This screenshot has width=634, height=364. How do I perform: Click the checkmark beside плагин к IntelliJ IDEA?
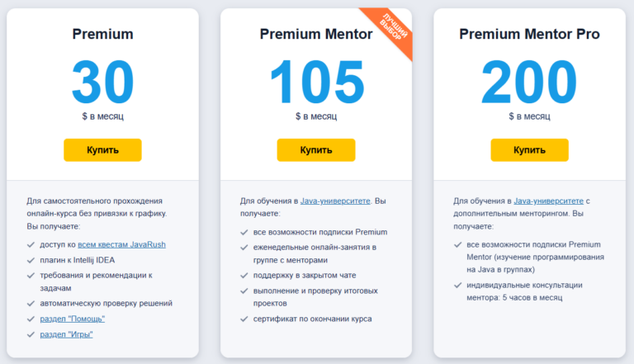[31, 260]
